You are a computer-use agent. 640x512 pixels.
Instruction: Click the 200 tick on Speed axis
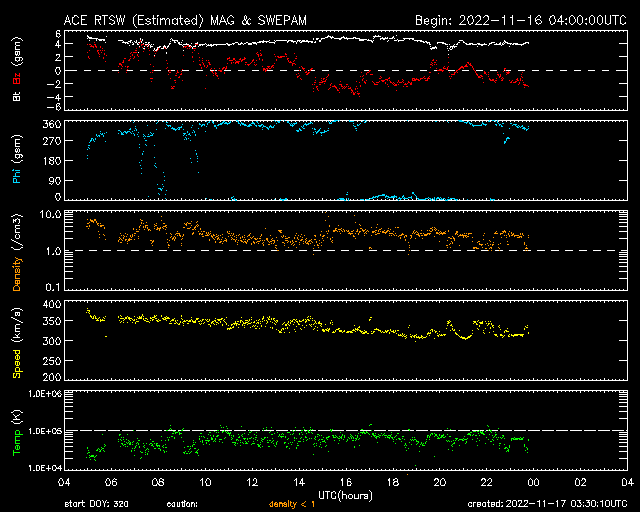52,377
